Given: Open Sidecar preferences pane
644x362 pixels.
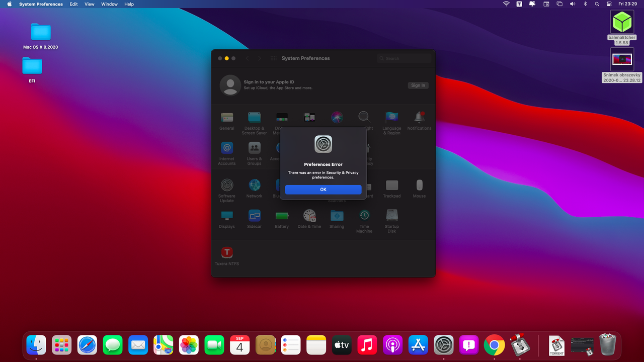Looking at the screenshot, I should point(254,219).
